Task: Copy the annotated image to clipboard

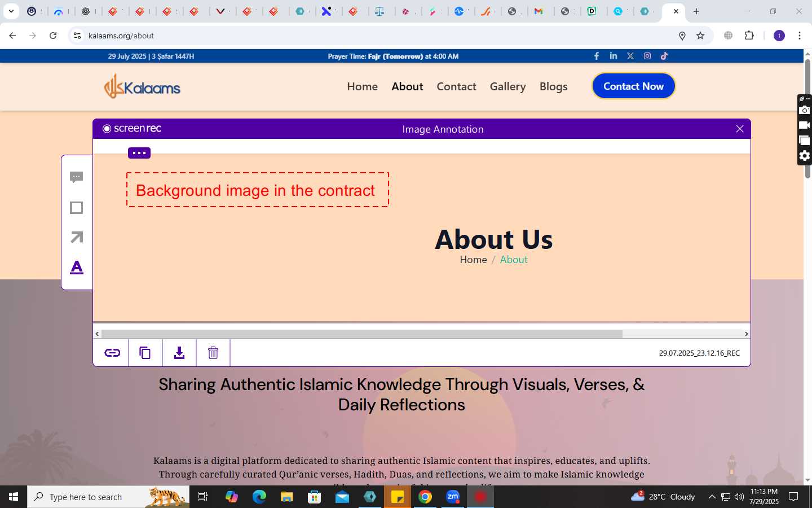Action: tap(145, 353)
